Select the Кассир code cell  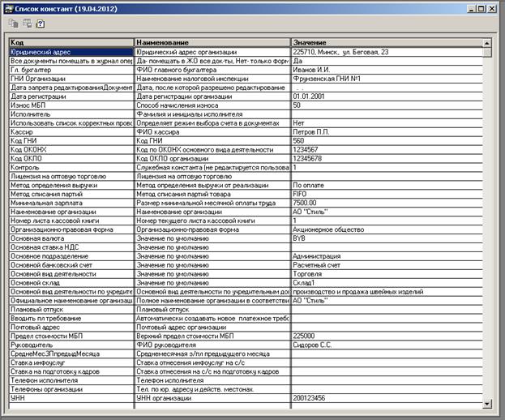(71, 131)
